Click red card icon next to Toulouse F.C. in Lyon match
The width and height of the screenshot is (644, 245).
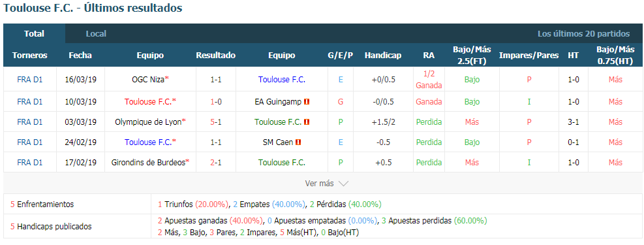click(x=307, y=122)
